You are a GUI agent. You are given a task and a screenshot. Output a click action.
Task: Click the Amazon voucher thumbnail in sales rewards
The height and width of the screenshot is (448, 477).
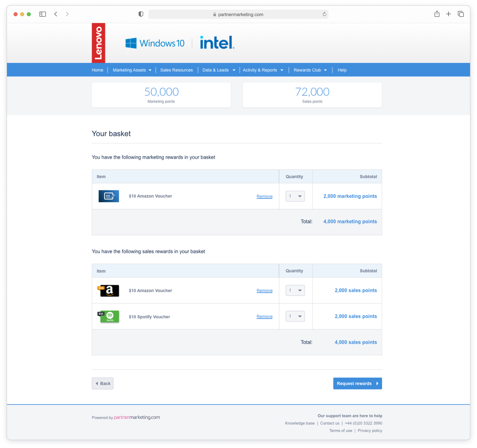coord(108,291)
